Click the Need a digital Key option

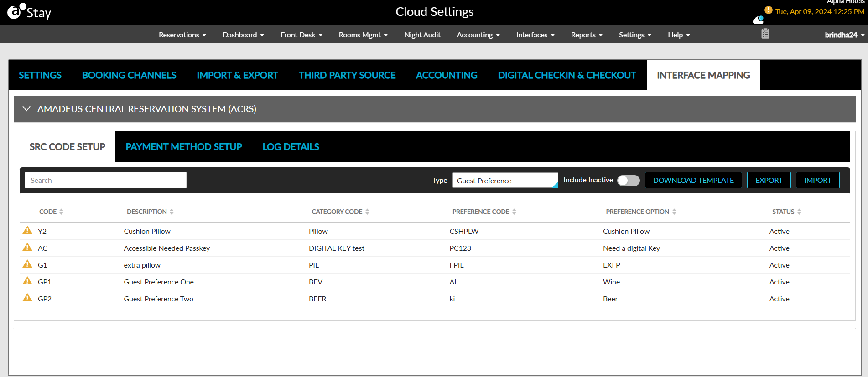click(631, 248)
